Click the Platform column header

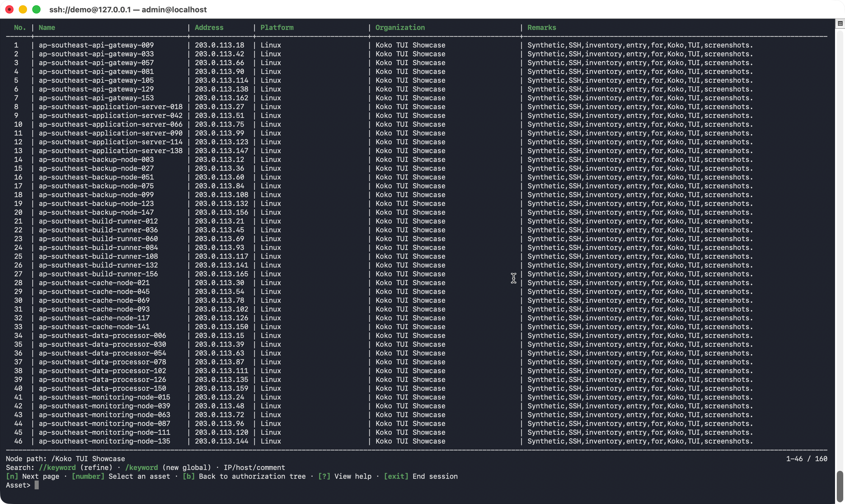pyautogui.click(x=277, y=28)
